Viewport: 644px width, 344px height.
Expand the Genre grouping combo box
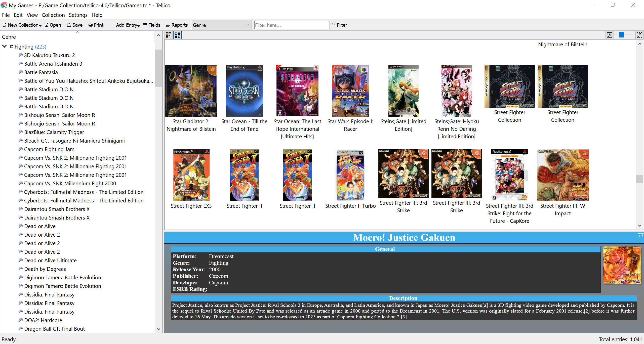point(221,25)
